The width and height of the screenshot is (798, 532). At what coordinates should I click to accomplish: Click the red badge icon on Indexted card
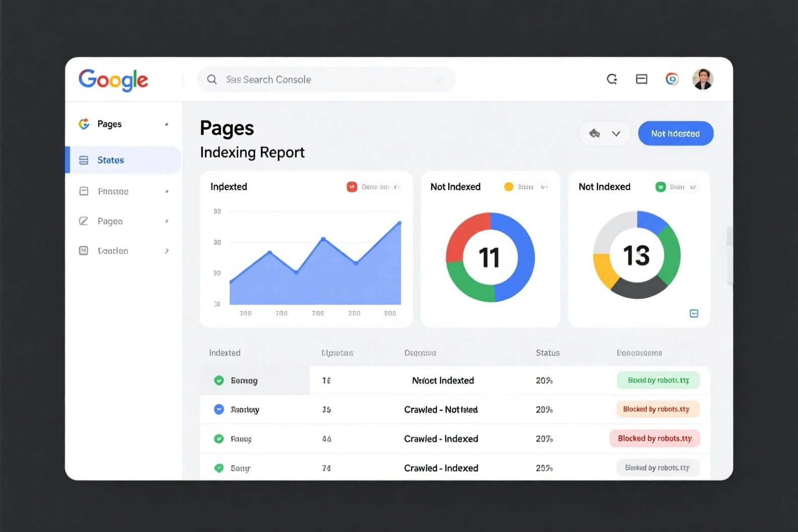[x=352, y=187]
